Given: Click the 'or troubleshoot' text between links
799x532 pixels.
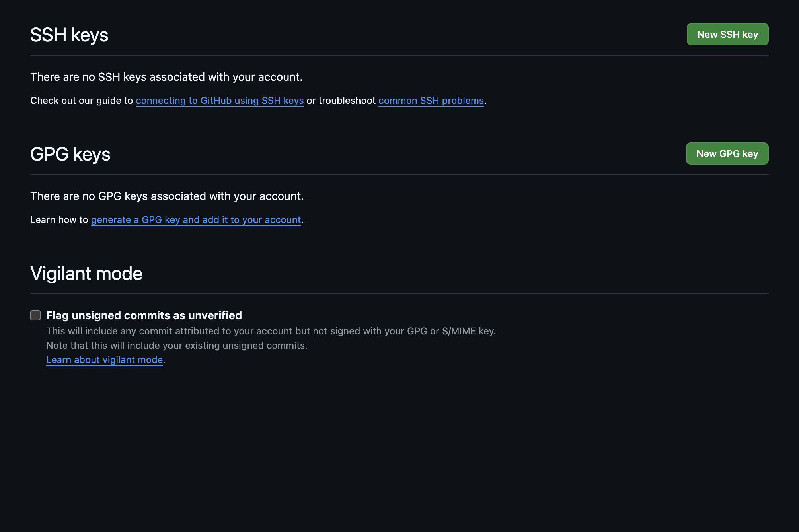Looking at the screenshot, I should (341, 101).
